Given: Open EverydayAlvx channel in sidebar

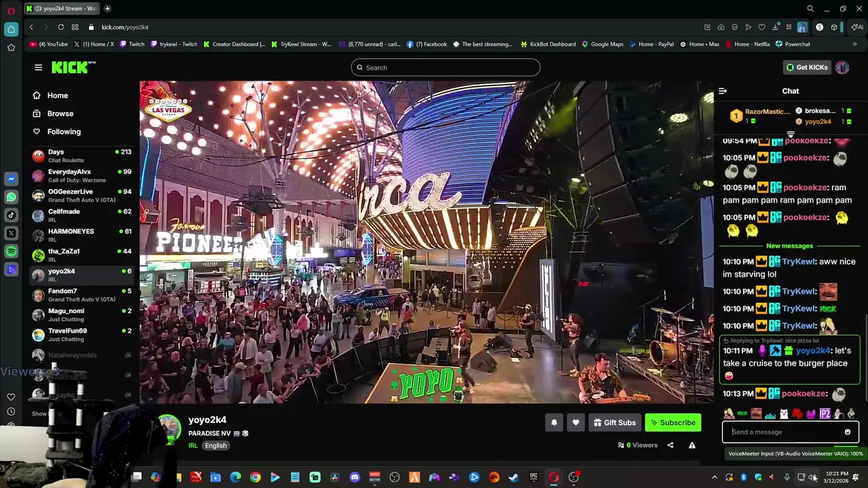Looking at the screenshot, I should 81,176.
